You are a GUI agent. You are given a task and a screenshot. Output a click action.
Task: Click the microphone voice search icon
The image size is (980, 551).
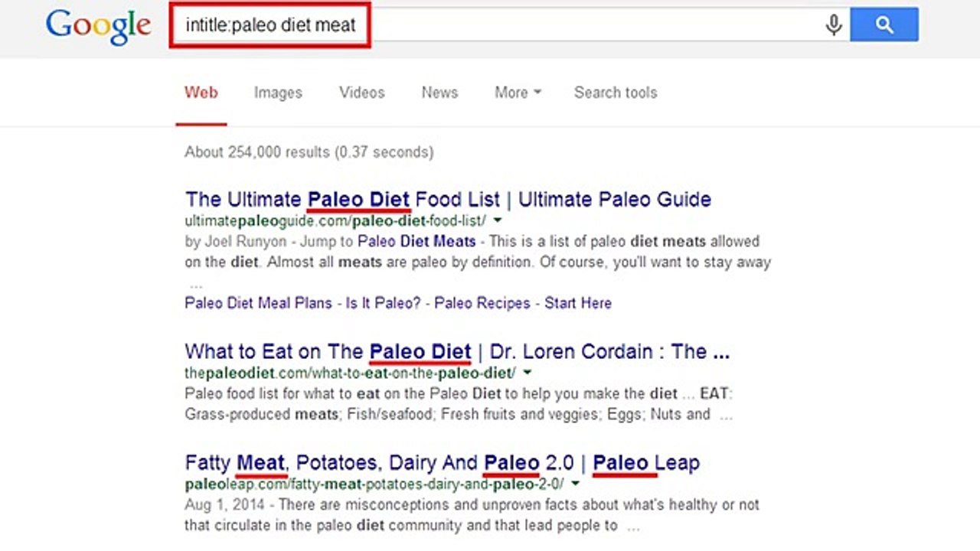pos(834,26)
